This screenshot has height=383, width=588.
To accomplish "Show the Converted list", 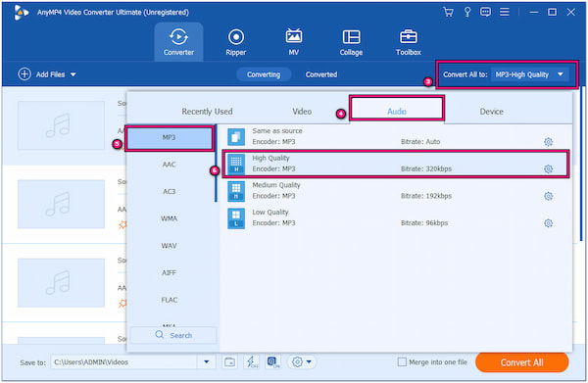I will pos(321,74).
